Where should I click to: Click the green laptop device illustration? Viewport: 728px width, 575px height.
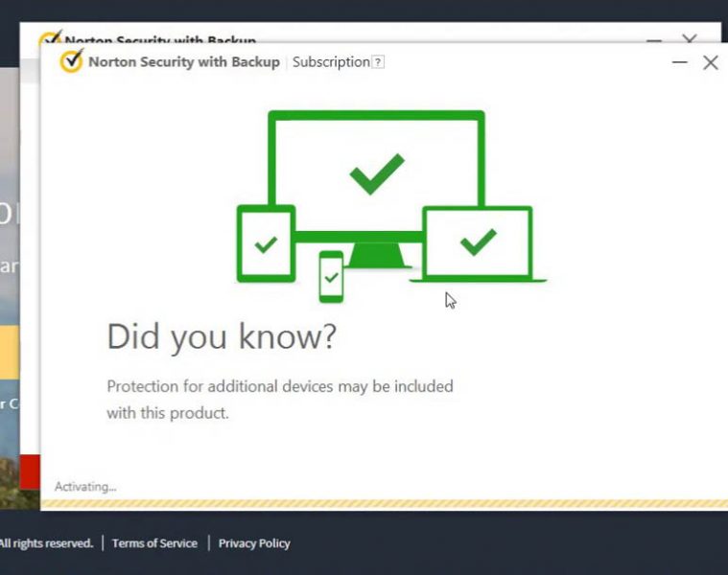pos(478,244)
